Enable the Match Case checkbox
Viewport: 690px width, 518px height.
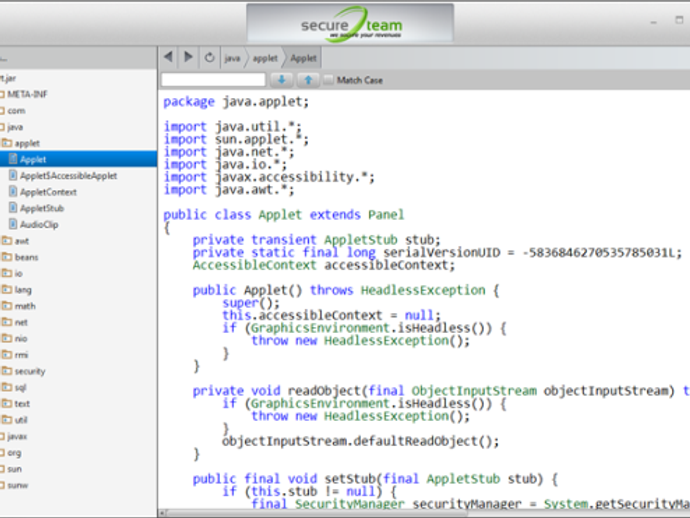pos(328,80)
